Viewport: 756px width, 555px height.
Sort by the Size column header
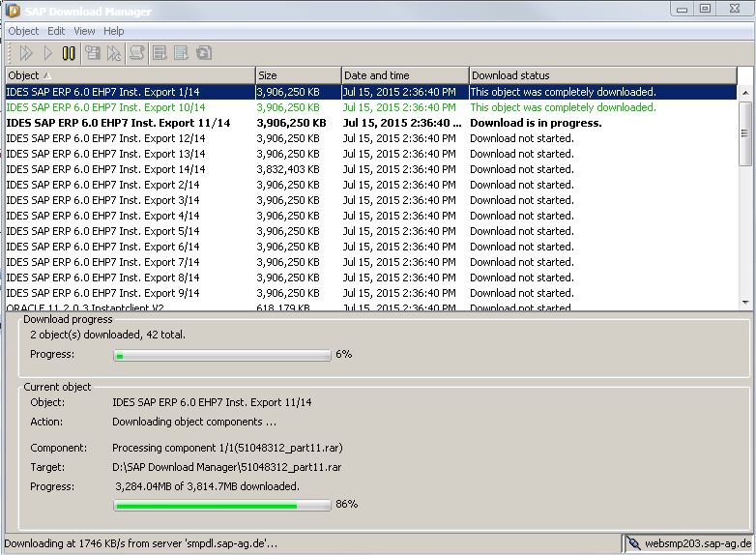299,75
